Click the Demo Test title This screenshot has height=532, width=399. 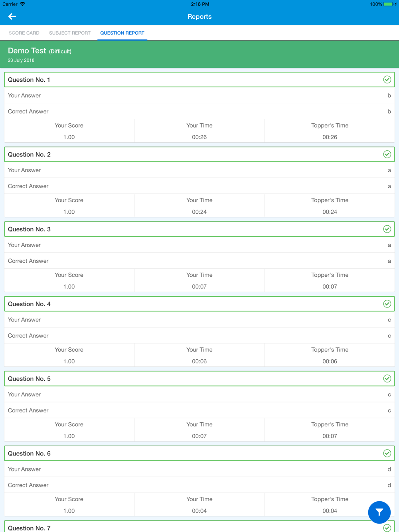(x=27, y=51)
